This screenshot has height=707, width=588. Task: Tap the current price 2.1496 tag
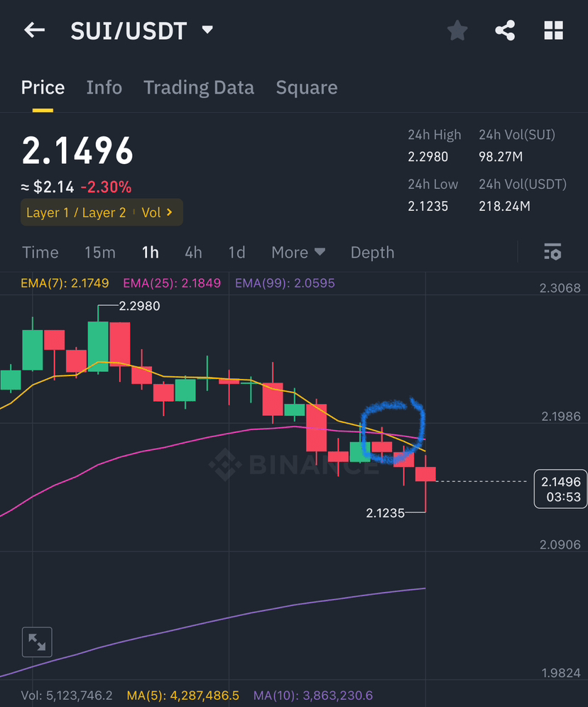click(560, 488)
